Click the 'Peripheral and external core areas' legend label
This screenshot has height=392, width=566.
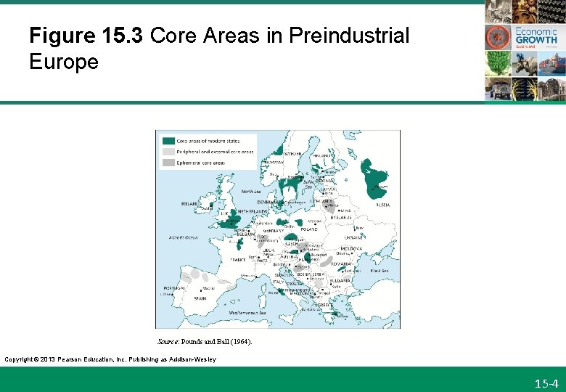[x=215, y=152]
